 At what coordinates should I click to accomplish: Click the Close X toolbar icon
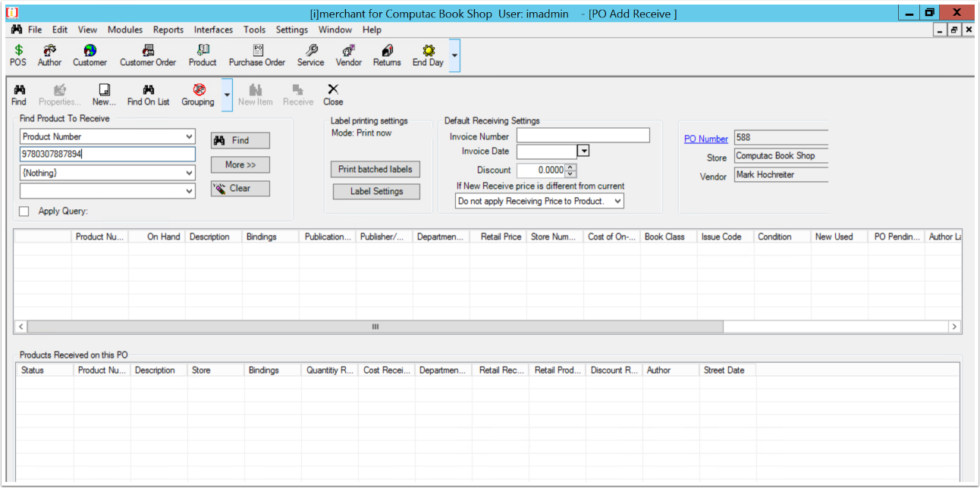(x=333, y=95)
